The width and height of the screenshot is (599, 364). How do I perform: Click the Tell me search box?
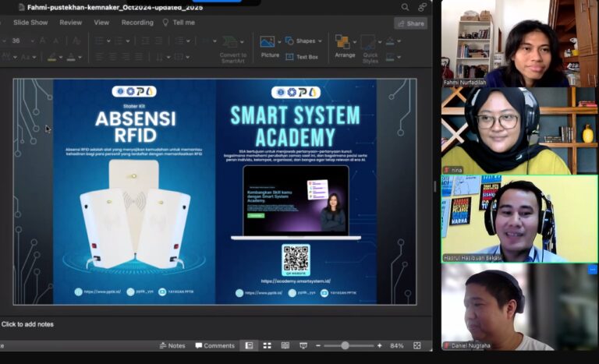point(179,23)
